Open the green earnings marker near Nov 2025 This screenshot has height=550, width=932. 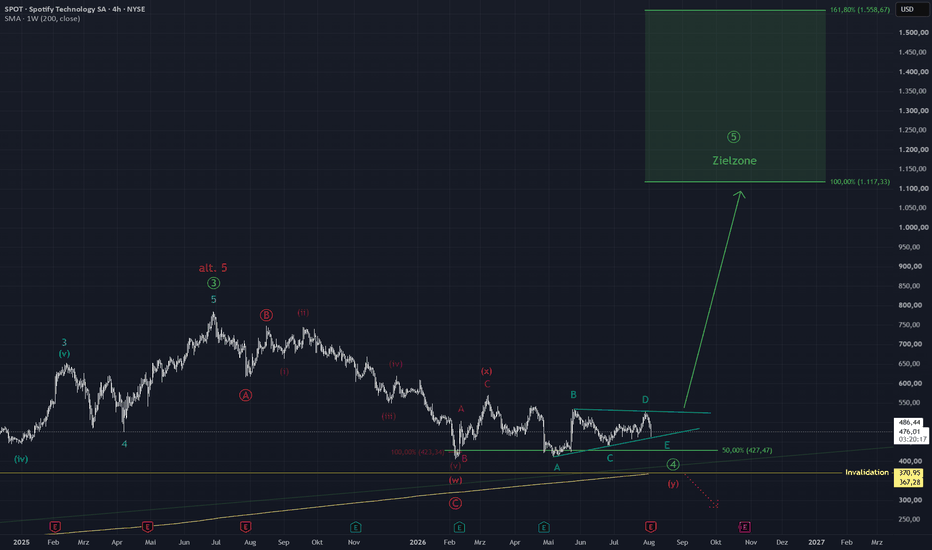(x=355, y=527)
